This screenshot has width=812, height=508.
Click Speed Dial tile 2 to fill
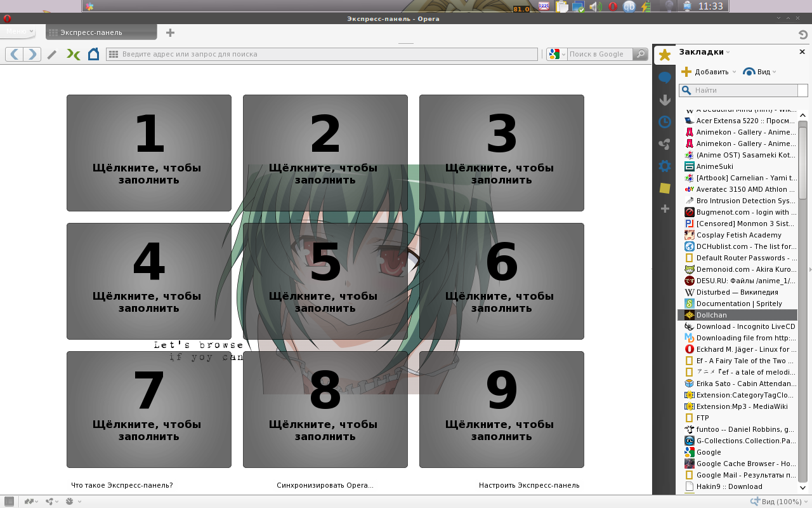pos(325,153)
